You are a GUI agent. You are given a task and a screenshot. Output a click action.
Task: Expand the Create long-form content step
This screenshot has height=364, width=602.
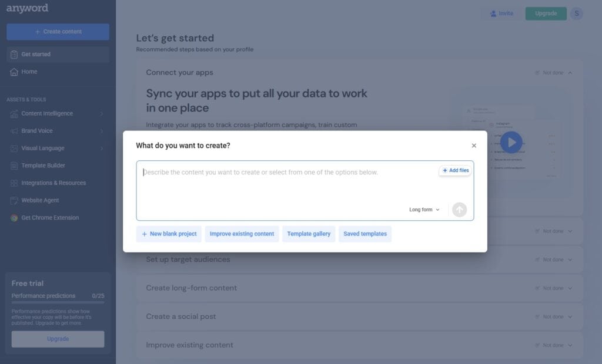tap(570, 288)
